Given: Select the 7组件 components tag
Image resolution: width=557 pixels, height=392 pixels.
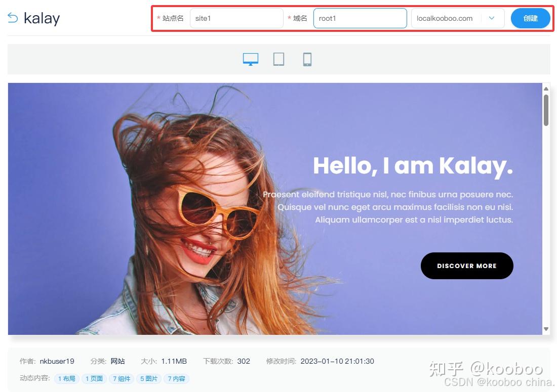Looking at the screenshot, I should tap(122, 378).
